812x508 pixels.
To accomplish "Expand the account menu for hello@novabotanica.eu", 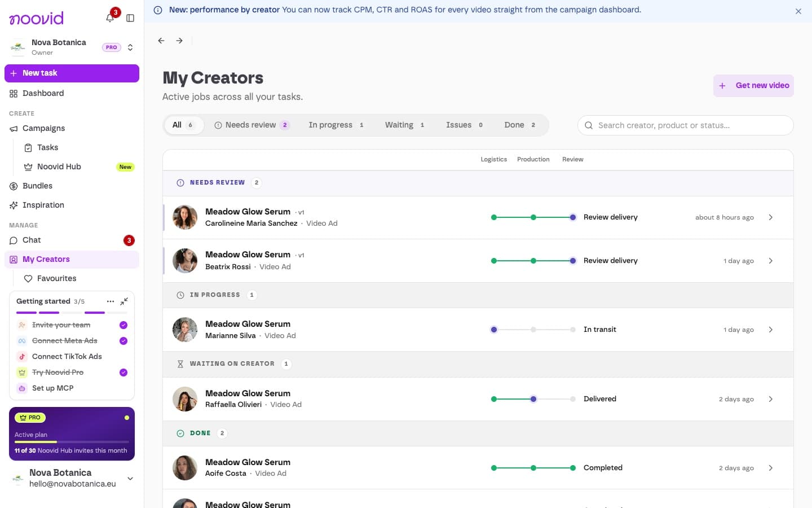I will click(130, 479).
